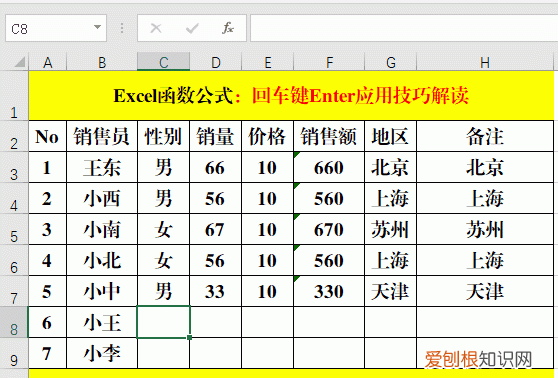Image resolution: width=558 pixels, height=378 pixels.
Task: Select quantity cell 33
Action: click(x=216, y=291)
